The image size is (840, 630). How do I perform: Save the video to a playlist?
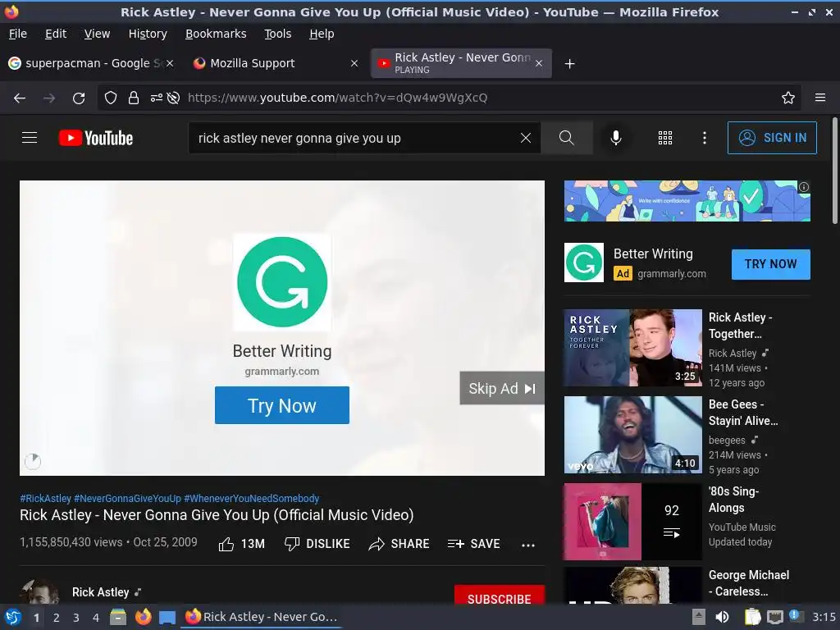pos(473,544)
